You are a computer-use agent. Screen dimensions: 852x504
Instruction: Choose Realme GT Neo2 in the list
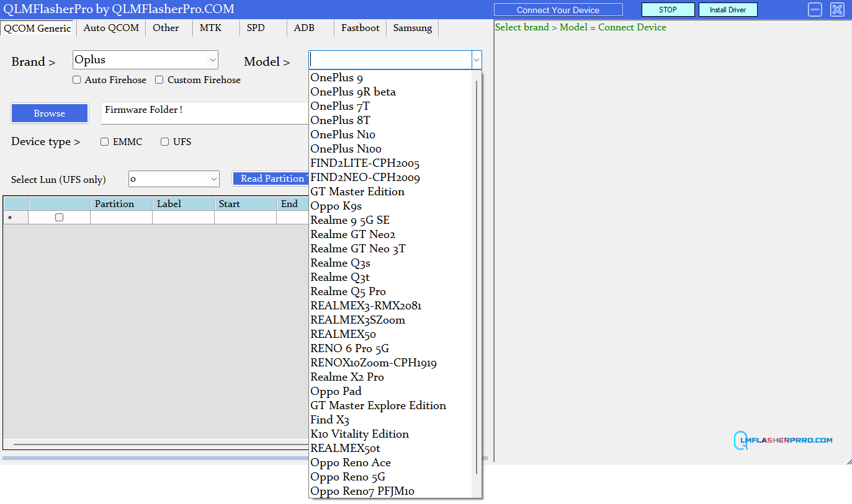click(x=352, y=234)
